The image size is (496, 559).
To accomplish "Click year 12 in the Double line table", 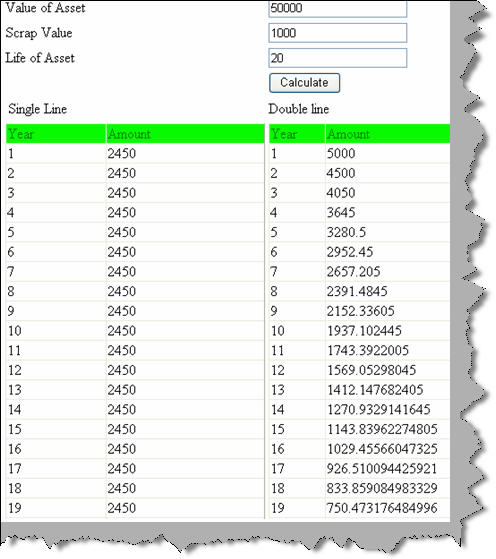I will click(297, 370).
